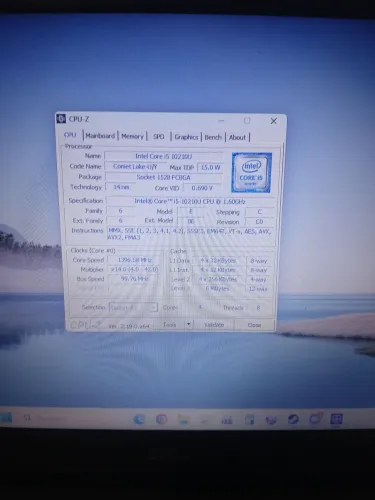
Task: Go to the Graphics tab
Action: pyautogui.click(x=186, y=137)
